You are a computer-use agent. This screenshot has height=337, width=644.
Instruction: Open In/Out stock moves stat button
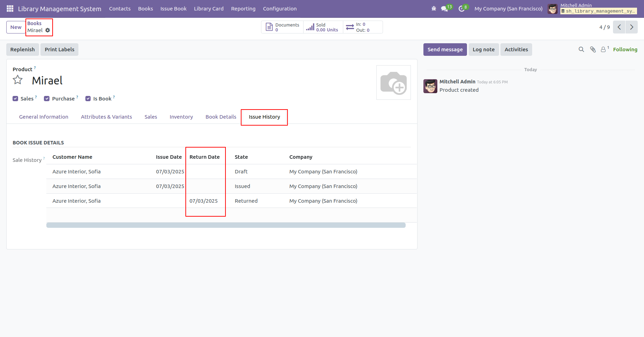pos(363,27)
